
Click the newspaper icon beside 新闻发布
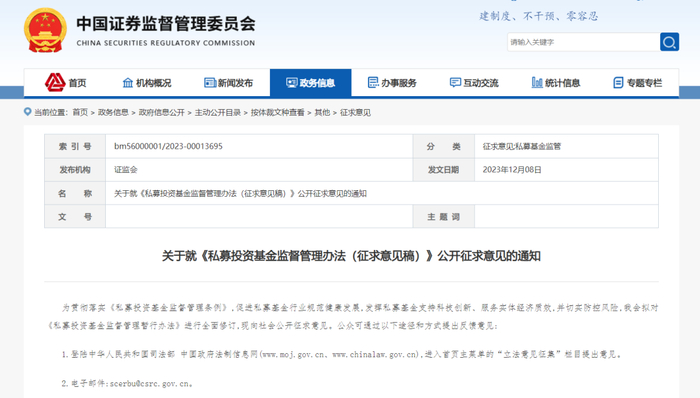(x=210, y=83)
